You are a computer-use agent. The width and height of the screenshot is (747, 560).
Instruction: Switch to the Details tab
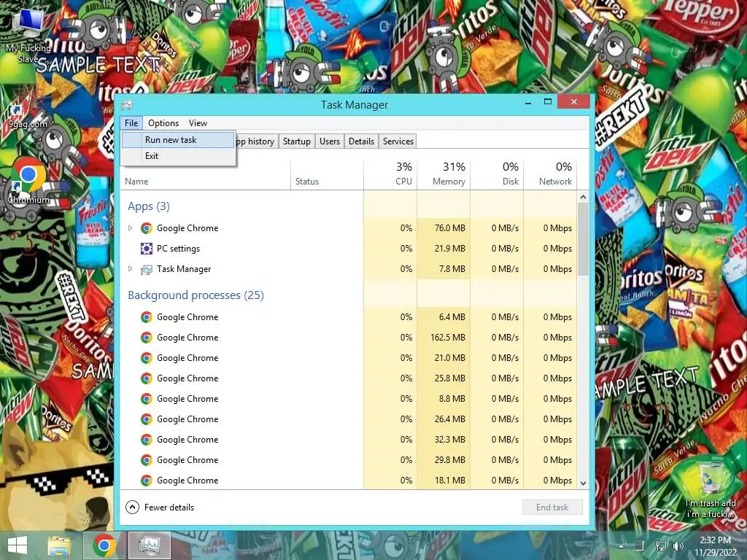(x=361, y=141)
